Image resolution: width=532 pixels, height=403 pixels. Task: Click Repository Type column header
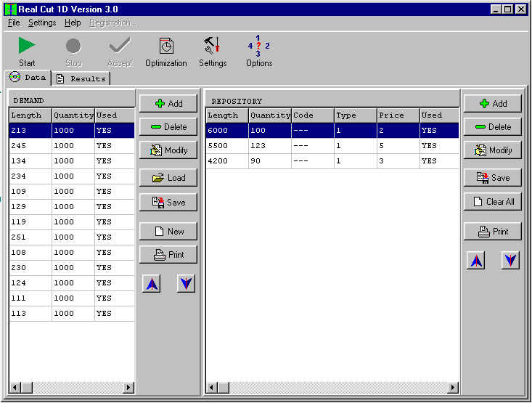pyautogui.click(x=355, y=115)
